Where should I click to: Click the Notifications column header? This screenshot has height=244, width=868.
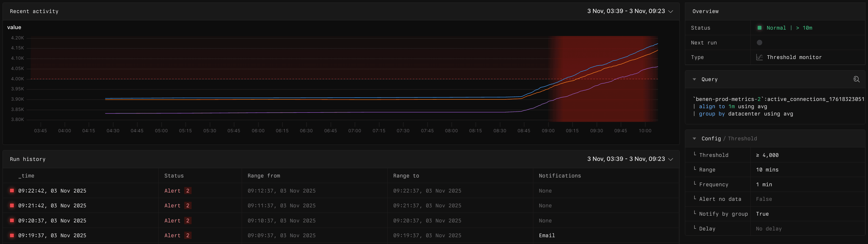tap(560, 176)
